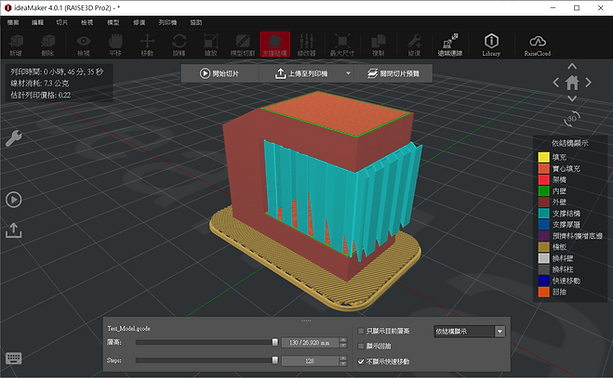Open the 模型 (Model) menu
613x378 pixels.
[x=113, y=22]
